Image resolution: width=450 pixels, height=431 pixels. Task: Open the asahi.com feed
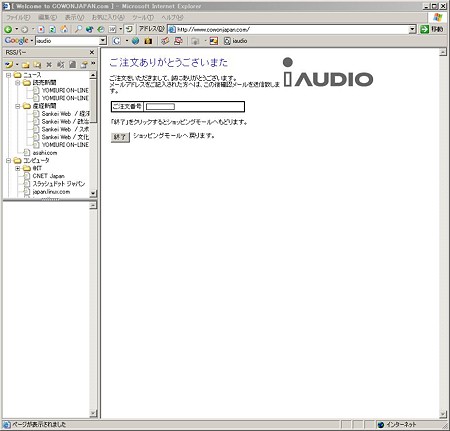click(45, 153)
